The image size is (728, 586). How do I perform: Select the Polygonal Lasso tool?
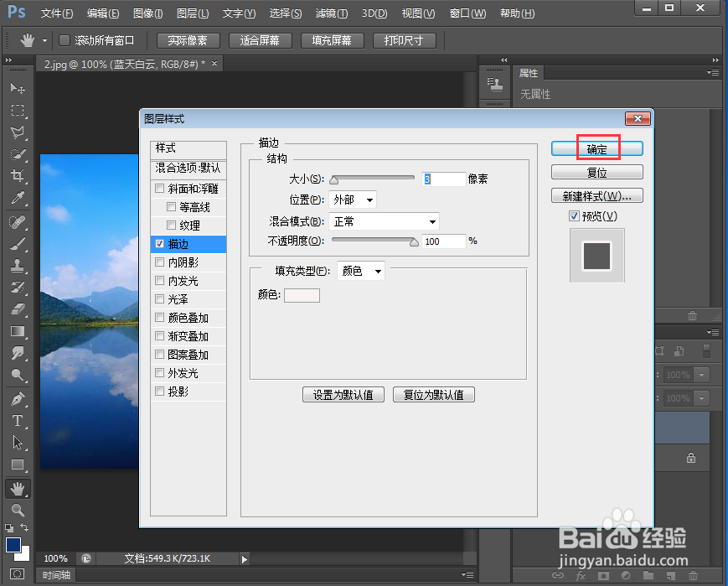18,132
